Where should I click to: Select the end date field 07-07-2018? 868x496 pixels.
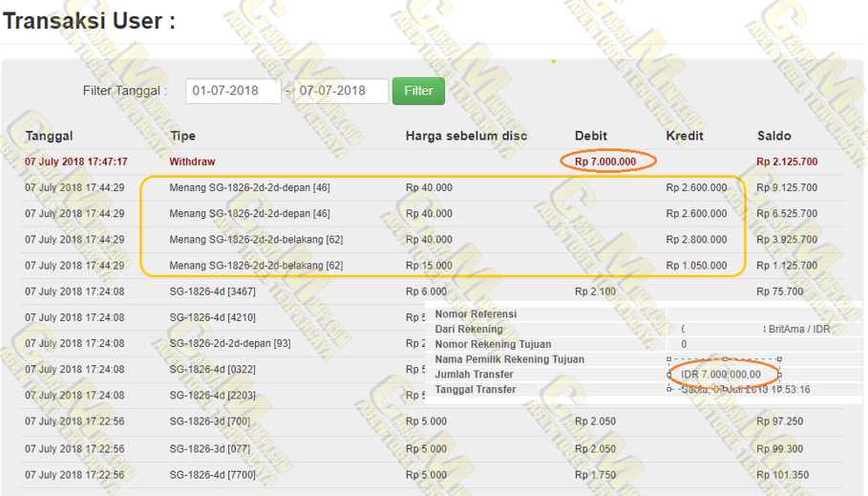tap(340, 91)
